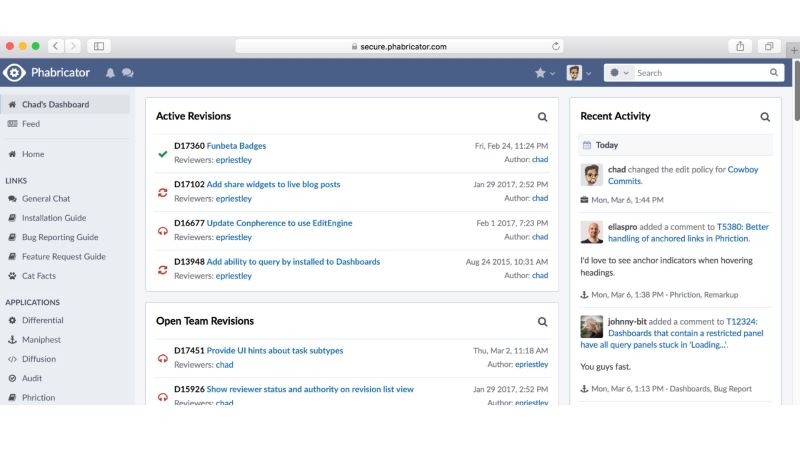Click epriestley reviewer link under D17102
The width and height of the screenshot is (800, 450).
(x=234, y=199)
